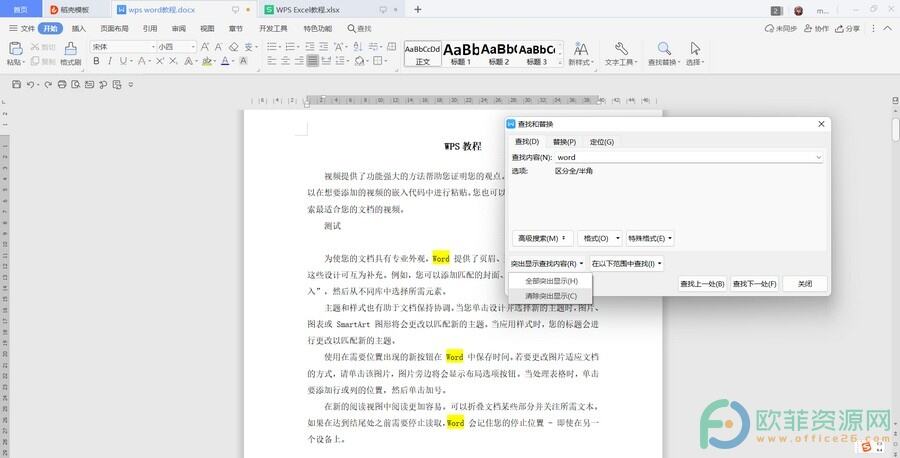Open the Review ribbon tab

(179, 28)
